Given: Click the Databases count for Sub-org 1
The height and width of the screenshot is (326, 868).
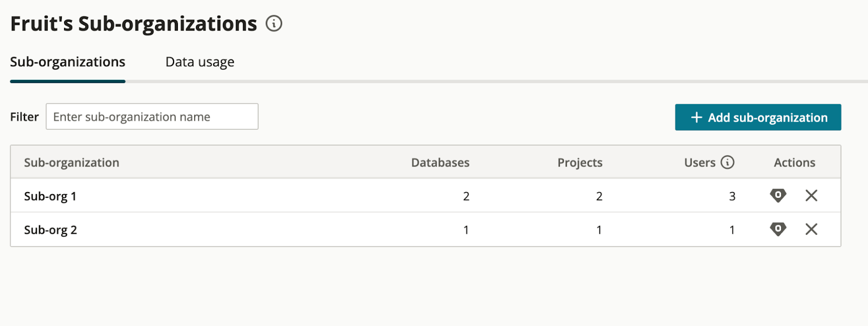Looking at the screenshot, I should point(466,196).
